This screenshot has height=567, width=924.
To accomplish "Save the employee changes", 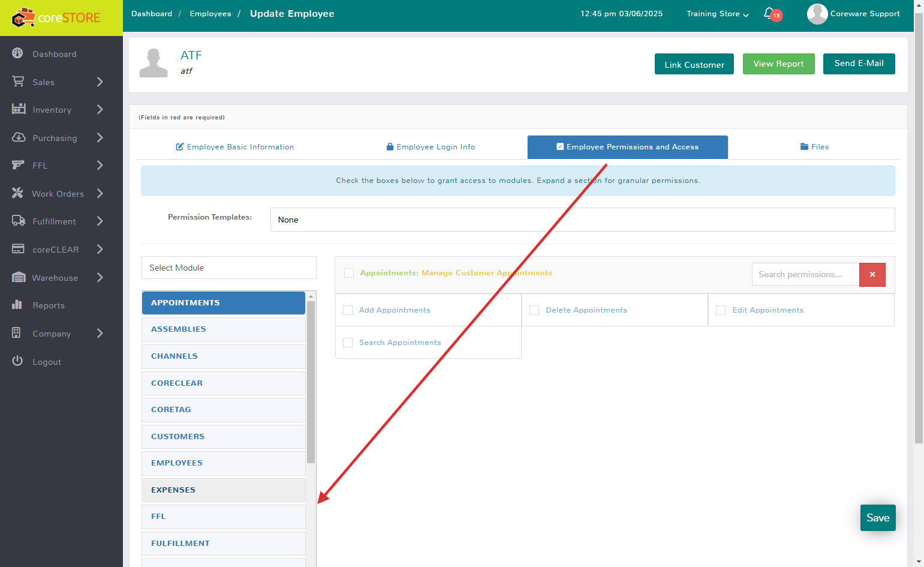I will [x=878, y=518].
